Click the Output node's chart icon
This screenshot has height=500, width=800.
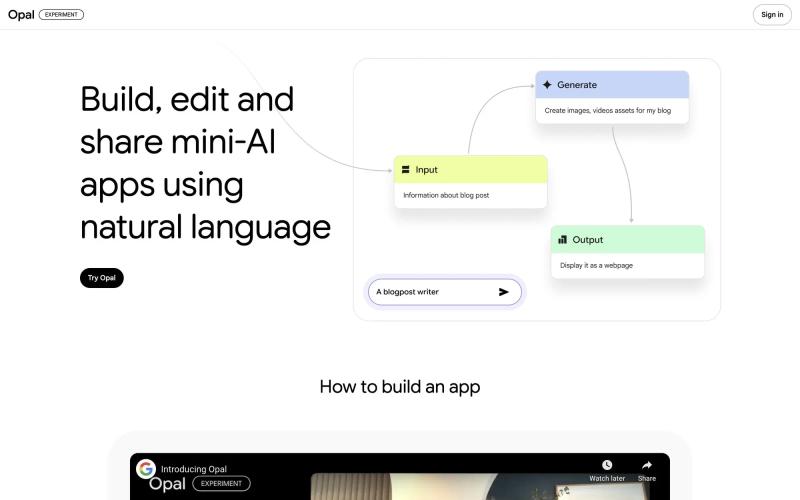[x=562, y=239]
